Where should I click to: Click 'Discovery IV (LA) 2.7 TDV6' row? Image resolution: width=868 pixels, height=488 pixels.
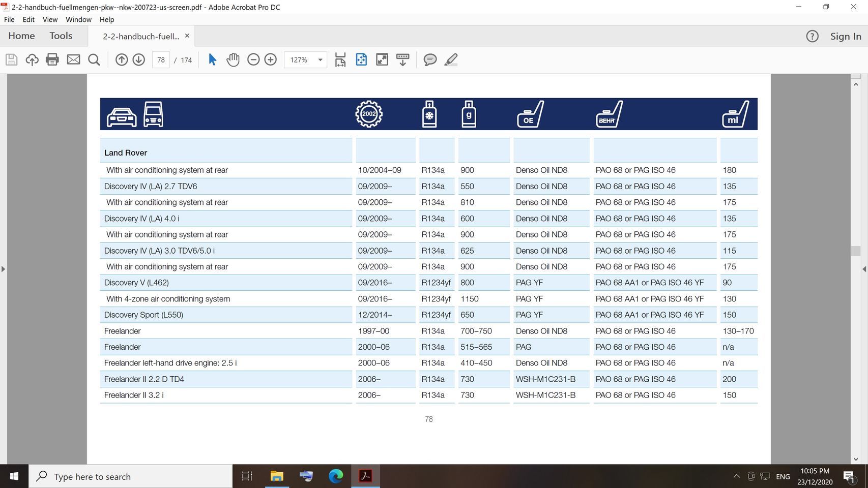tap(428, 186)
